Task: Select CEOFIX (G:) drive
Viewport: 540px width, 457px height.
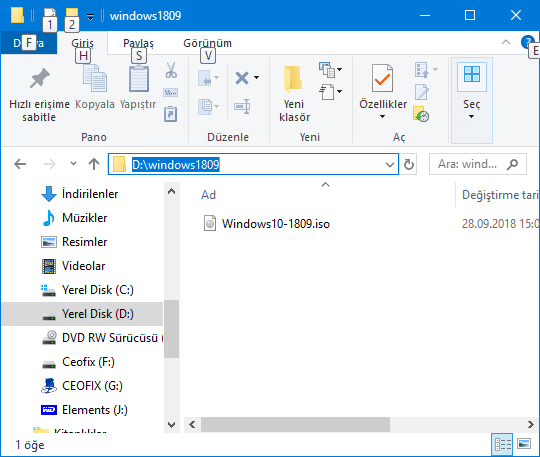Action: pos(82,386)
